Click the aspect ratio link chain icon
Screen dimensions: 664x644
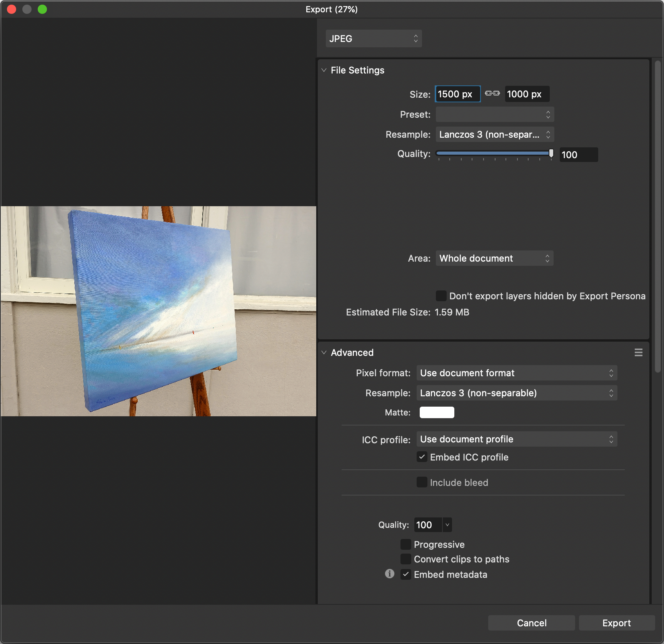pyautogui.click(x=492, y=93)
